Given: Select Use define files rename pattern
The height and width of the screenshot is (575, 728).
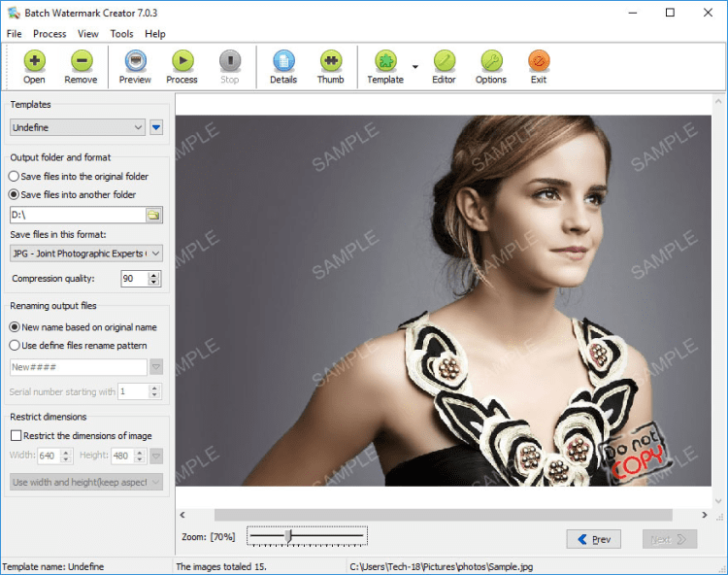Looking at the screenshot, I should click(14, 345).
